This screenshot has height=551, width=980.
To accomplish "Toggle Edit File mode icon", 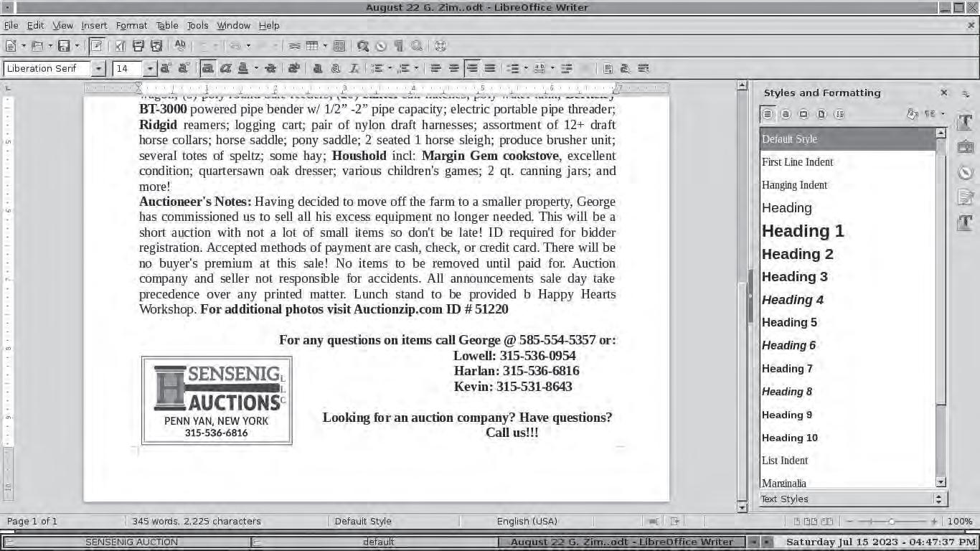I will pos(96,46).
